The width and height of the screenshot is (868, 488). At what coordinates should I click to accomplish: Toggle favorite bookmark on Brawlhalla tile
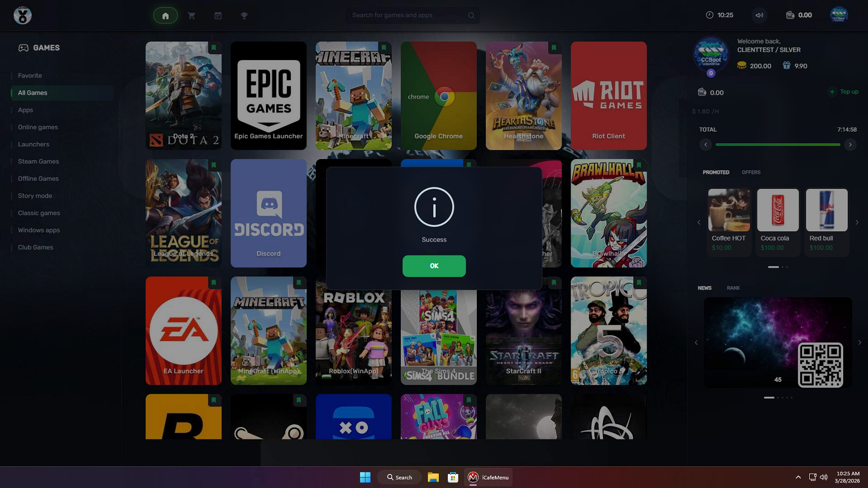639,165
